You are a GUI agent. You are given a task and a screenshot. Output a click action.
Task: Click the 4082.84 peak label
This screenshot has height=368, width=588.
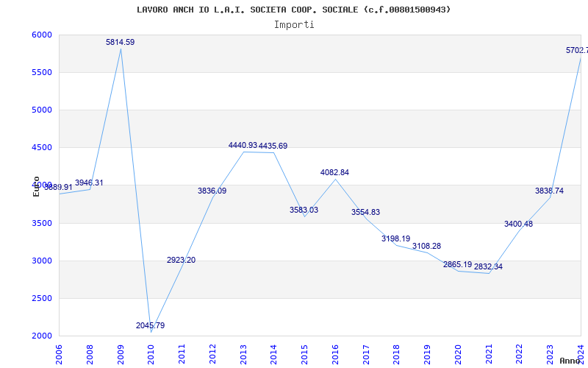[334, 172]
